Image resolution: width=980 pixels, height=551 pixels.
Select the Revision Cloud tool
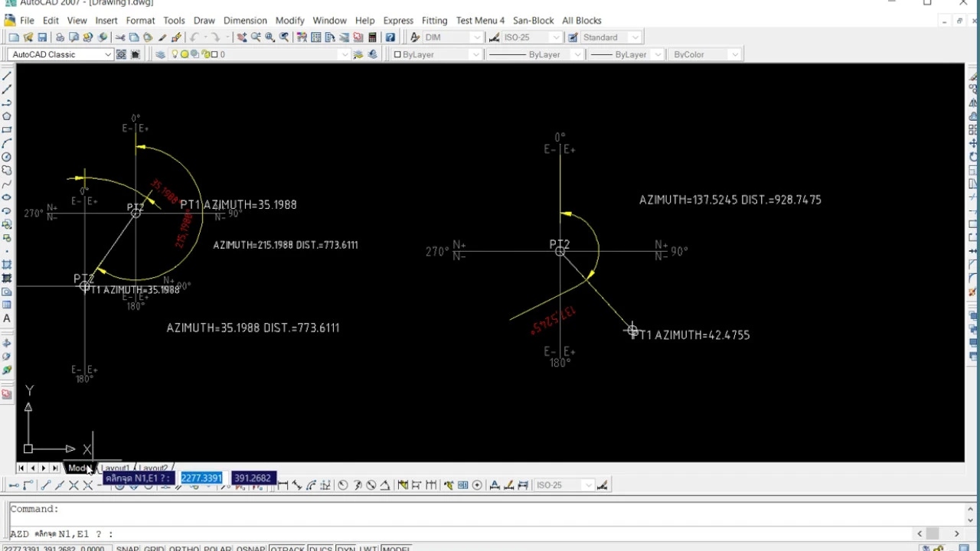(7, 171)
